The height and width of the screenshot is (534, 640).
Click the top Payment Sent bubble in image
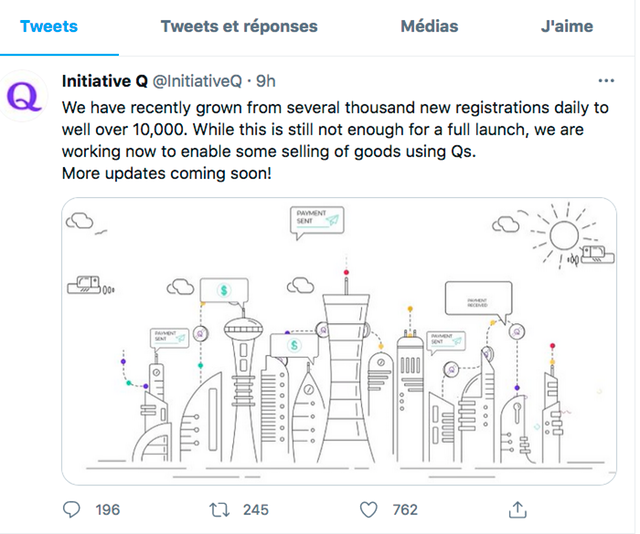[x=317, y=220]
